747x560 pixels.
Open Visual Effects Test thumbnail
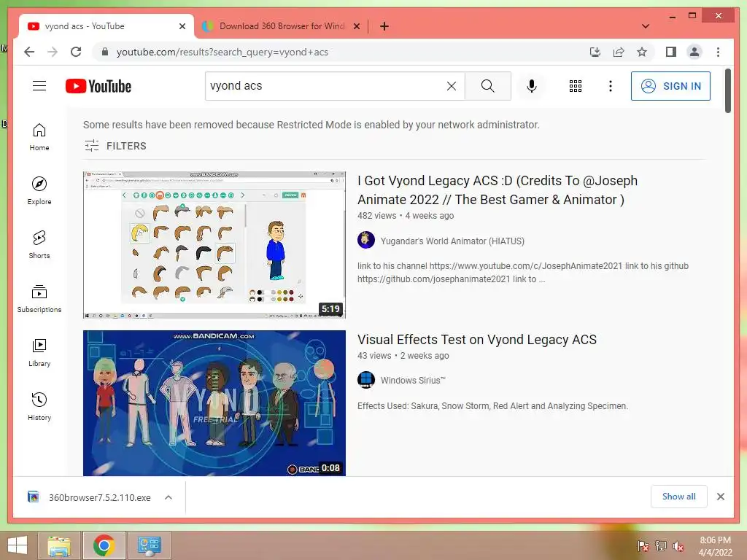click(x=214, y=403)
